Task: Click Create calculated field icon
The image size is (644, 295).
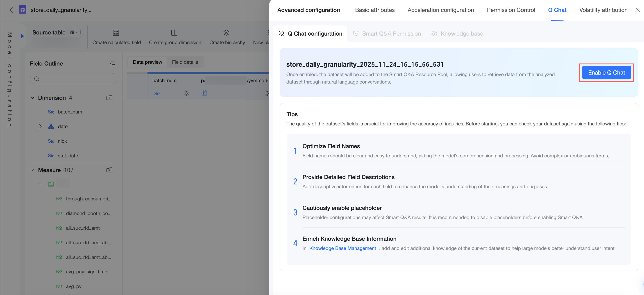Action: pyautogui.click(x=116, y=33)
